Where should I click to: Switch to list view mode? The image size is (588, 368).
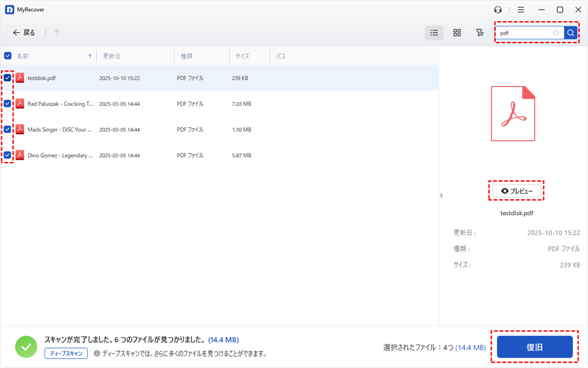[434, 33]
